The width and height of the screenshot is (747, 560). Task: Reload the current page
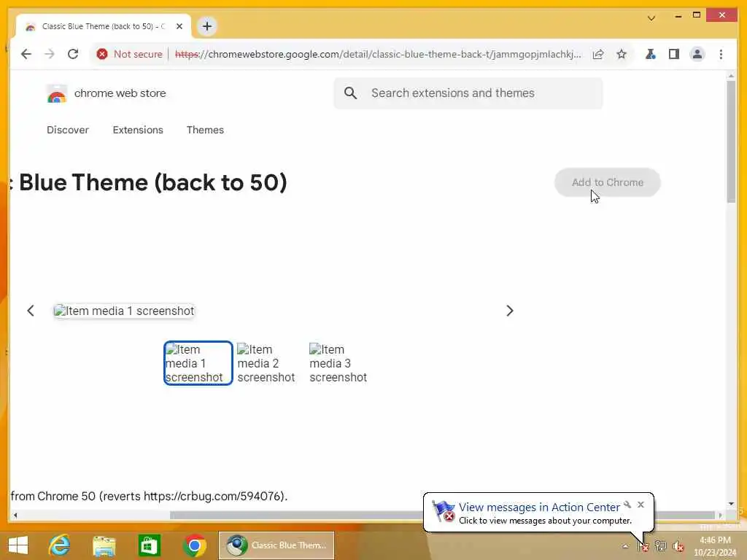73,54
